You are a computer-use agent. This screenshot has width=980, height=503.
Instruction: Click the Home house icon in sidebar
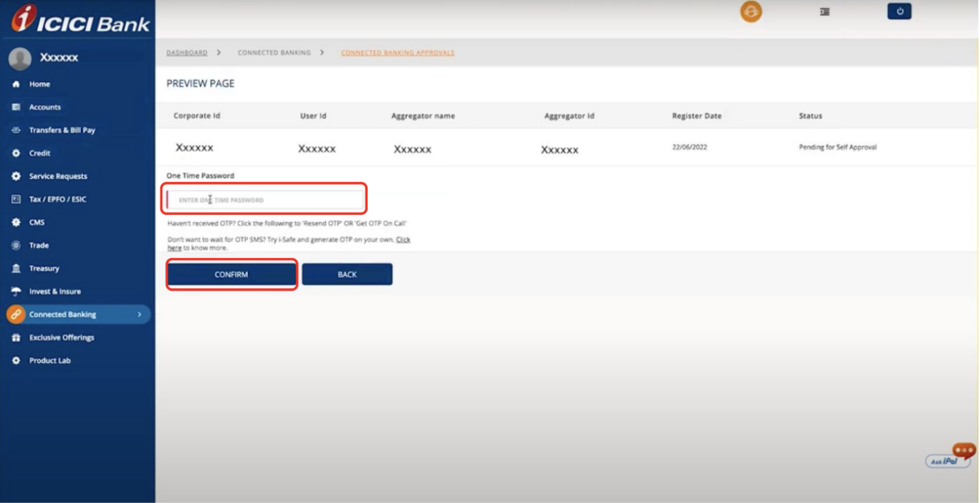pyautogui.click(x=16, y=84)
